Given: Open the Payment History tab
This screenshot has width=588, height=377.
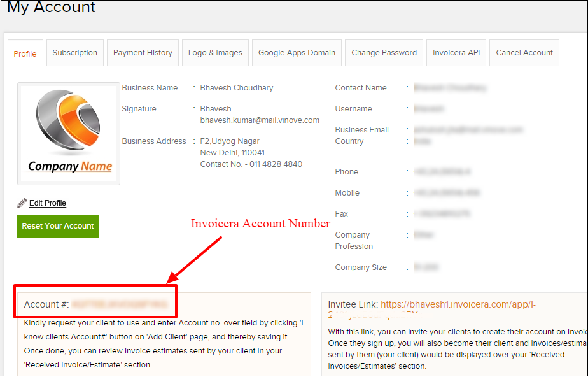Looking at the screenshot, I should (x=143, y=52).
